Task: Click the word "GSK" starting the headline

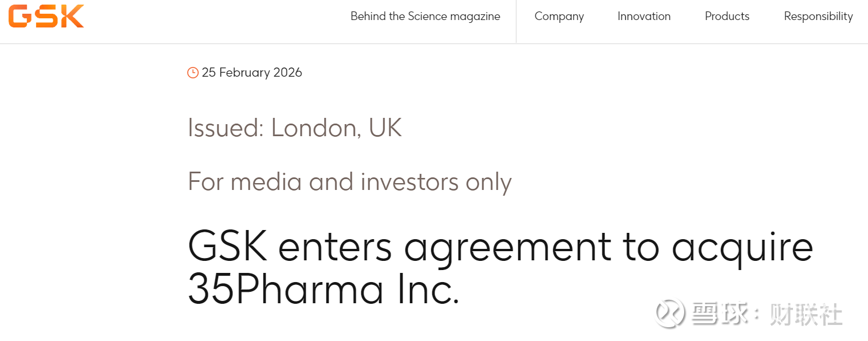Action: coord(227,247)
